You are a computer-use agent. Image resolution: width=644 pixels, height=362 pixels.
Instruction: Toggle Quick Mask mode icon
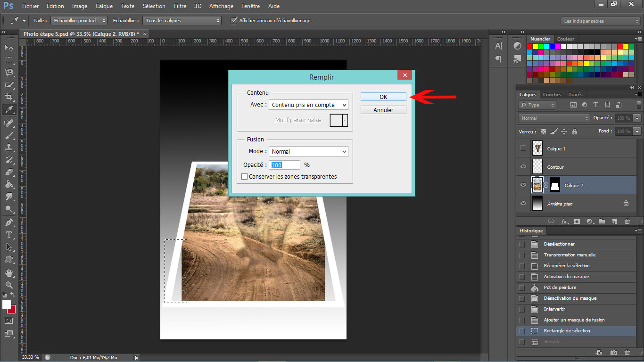coord(9,321)
